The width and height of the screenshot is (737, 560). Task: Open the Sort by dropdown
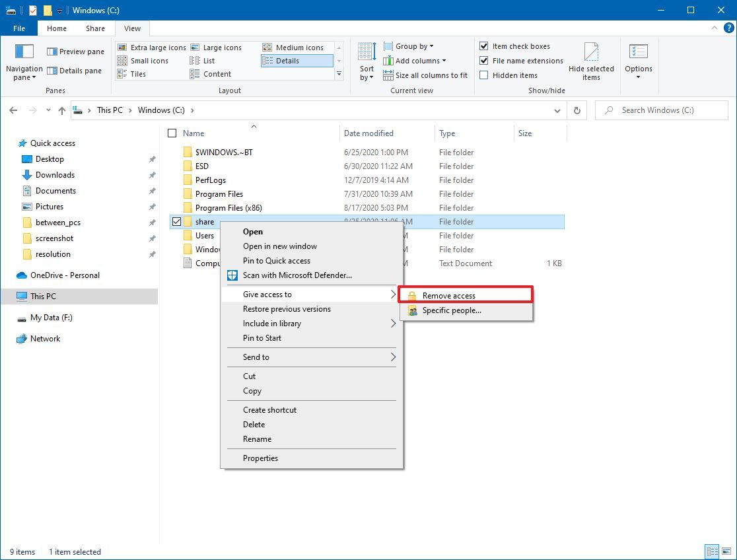pyautogui.click(x=365, y=60)
